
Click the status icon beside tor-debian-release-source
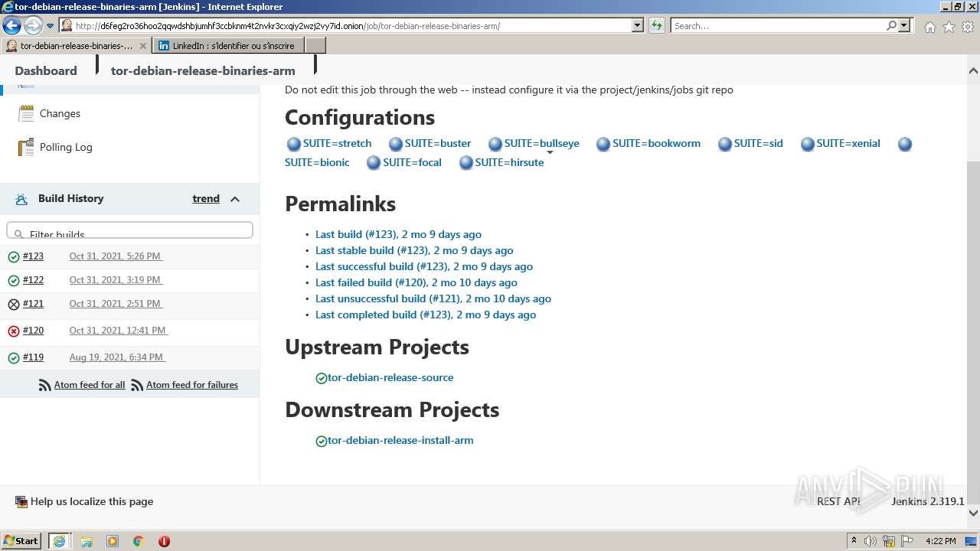(322, 378)
